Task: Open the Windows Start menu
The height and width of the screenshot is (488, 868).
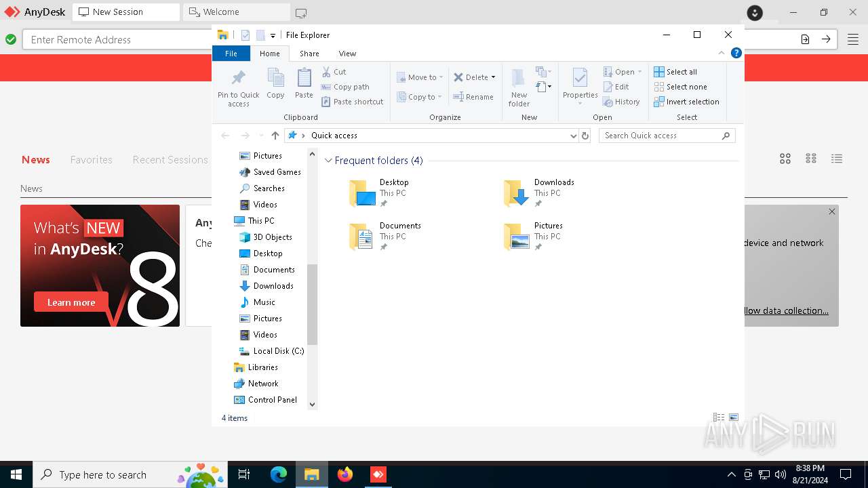Action: tap(16, 474)
